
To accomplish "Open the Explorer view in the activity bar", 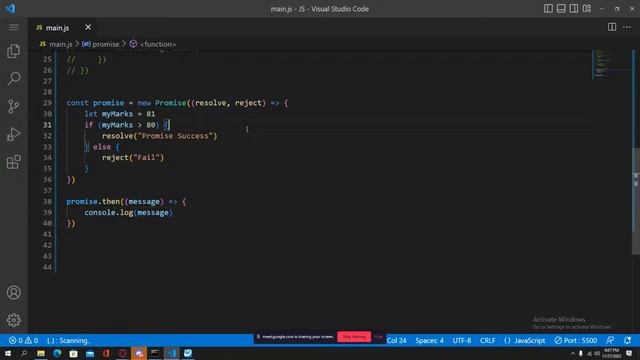I will coord(13,51).
